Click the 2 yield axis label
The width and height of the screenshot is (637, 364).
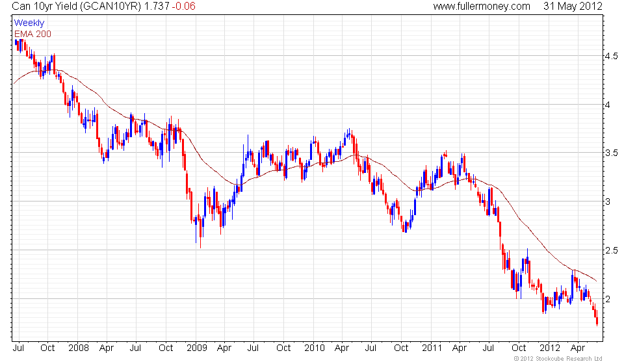[608, 299]
